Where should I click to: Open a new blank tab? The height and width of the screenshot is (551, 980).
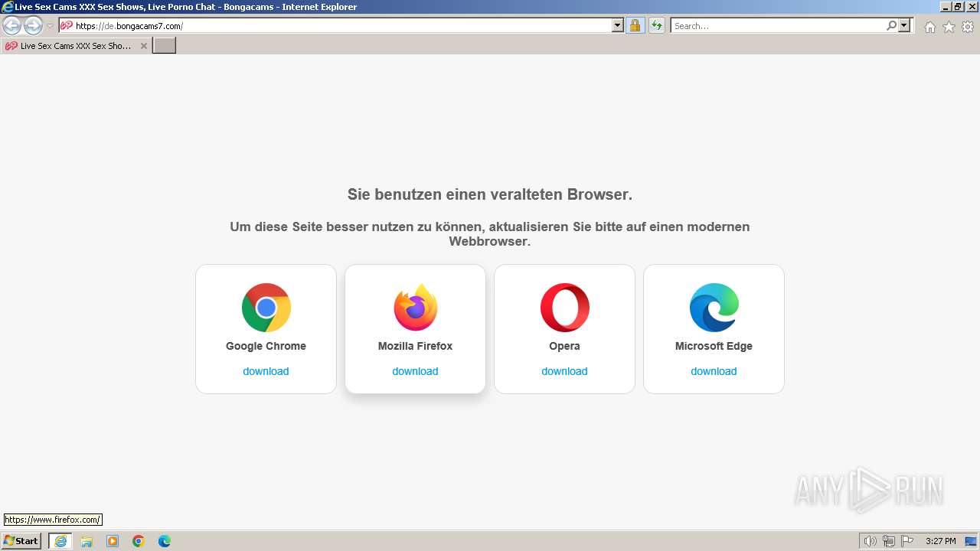[x=165, y=46]
